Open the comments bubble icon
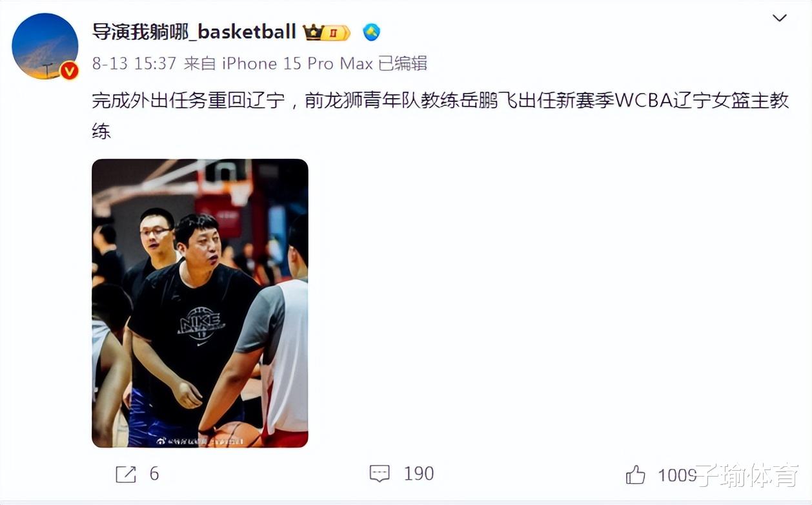 380,474
